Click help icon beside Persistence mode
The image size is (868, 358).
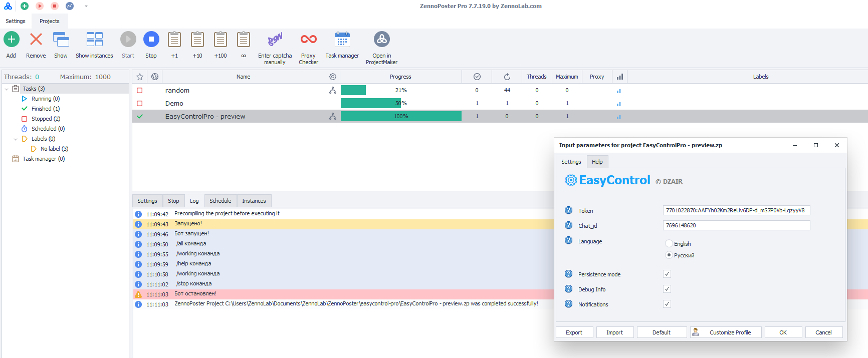pos(568,274)
